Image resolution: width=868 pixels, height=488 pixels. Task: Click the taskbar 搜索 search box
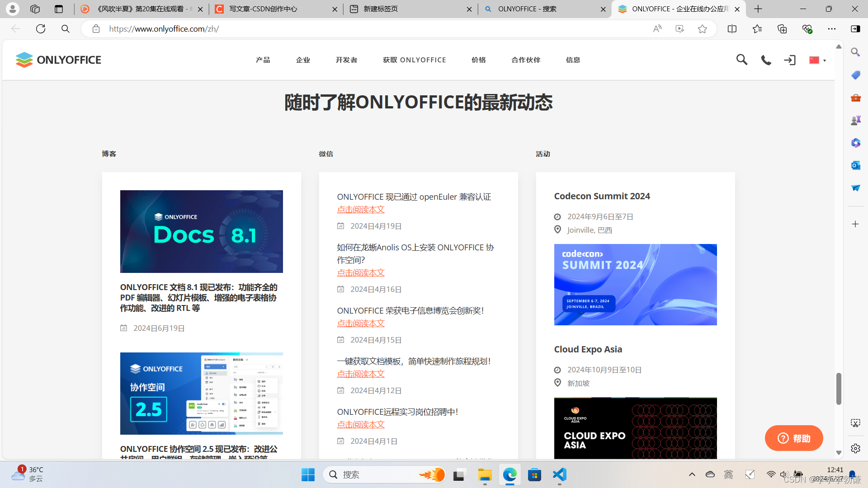click(385, 475)
